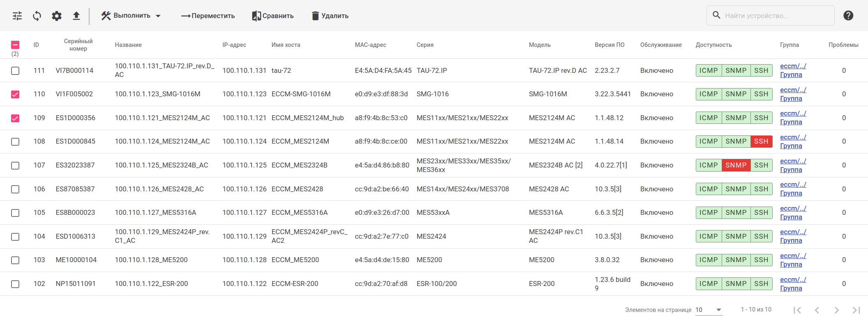868x321 pixels.
Task: Expand the Выполнить dropdown menu
Action: coord(131,16)
